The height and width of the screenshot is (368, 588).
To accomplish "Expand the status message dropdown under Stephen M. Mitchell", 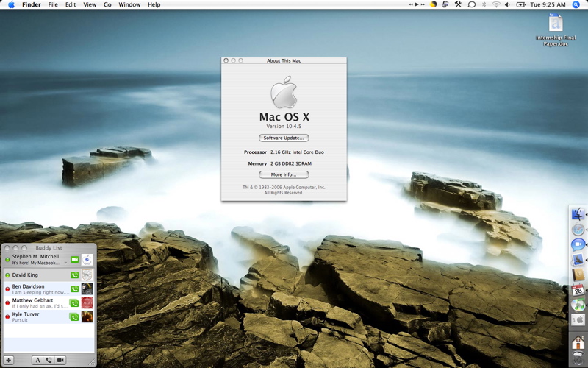I will pos(65,263).
